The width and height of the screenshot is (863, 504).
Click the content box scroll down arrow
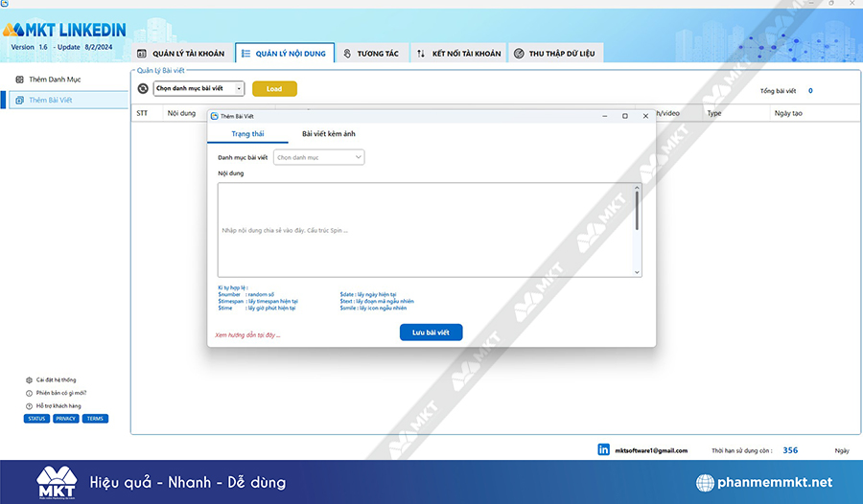[637, 272]
